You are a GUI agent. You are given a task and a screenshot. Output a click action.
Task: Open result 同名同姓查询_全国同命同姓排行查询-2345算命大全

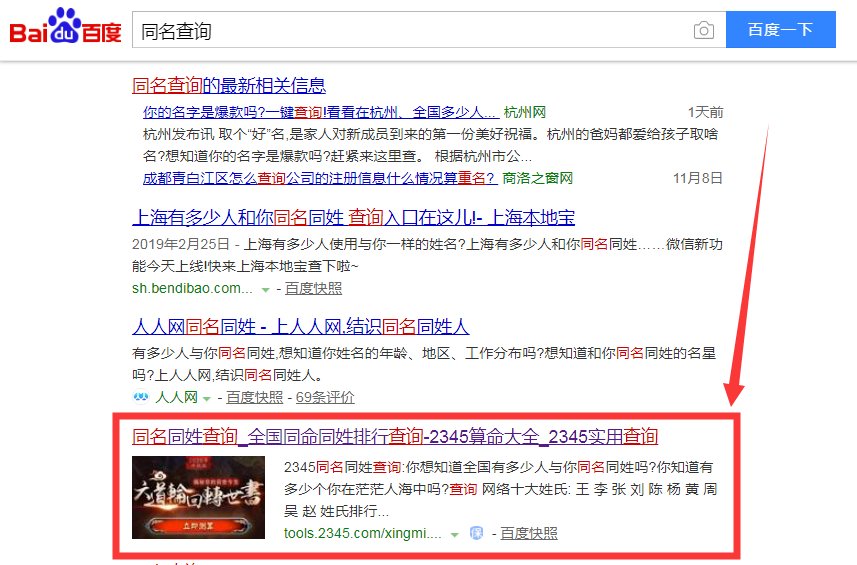[x=395, y=437]
